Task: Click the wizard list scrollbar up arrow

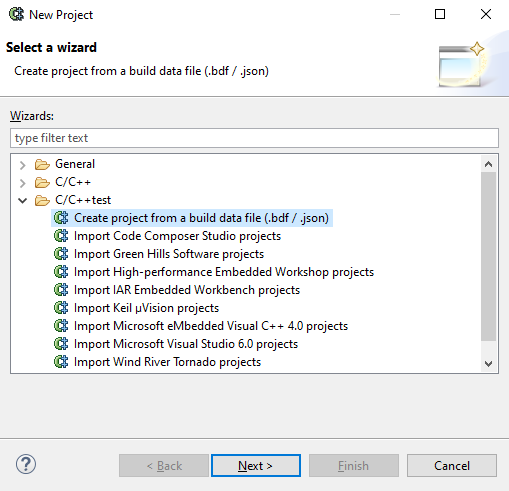Action: [x=488, y=164]
